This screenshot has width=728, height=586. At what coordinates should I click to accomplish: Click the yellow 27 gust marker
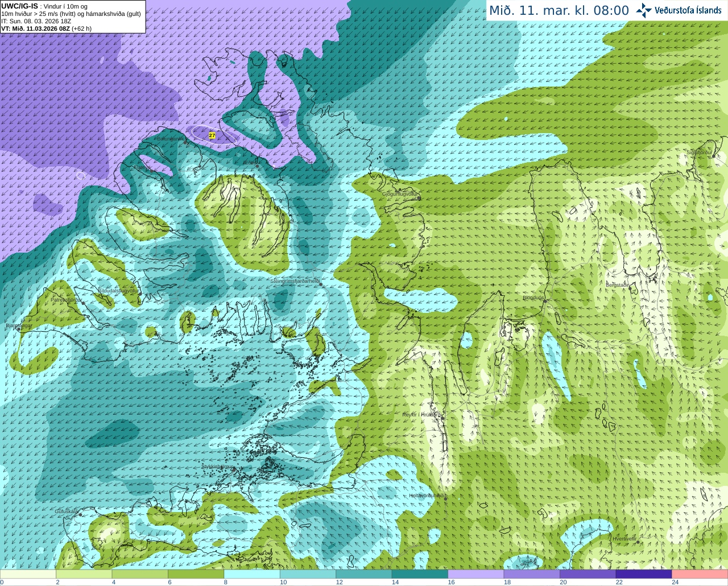[x=212, y=135]
